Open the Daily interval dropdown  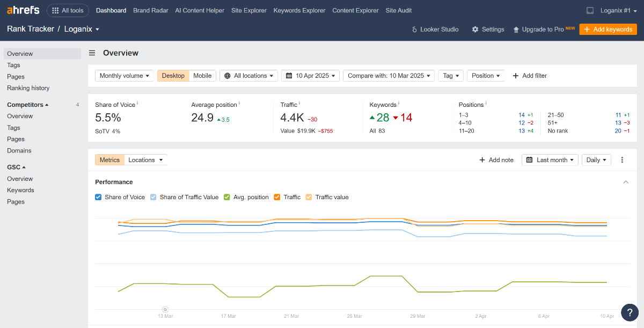[596, 160]
